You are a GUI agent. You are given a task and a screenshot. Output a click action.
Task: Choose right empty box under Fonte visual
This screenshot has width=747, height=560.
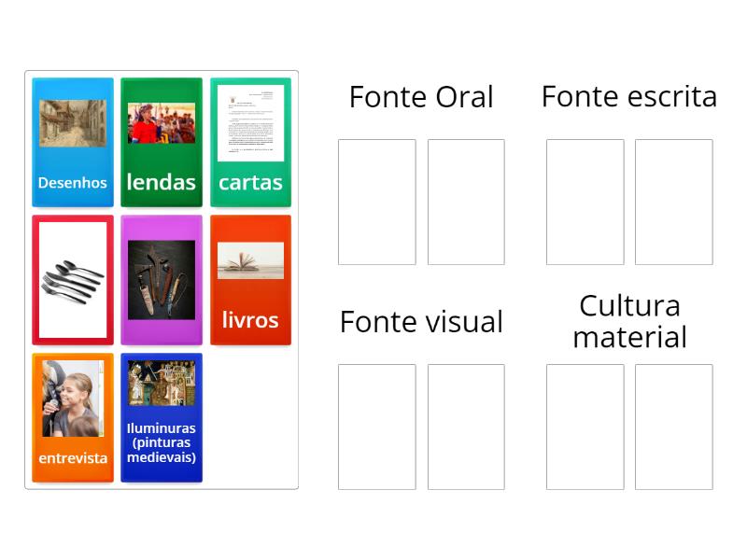(466, 427)
